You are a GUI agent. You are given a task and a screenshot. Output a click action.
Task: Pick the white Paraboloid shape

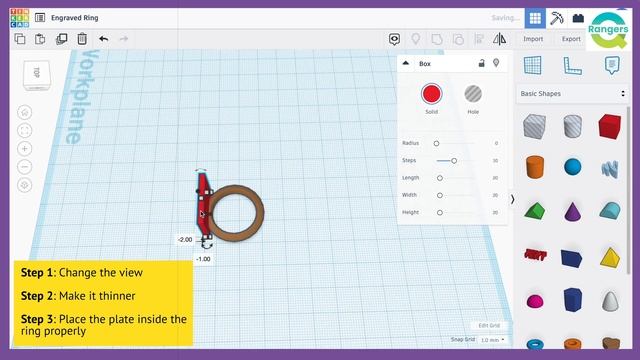click(611, 301)
